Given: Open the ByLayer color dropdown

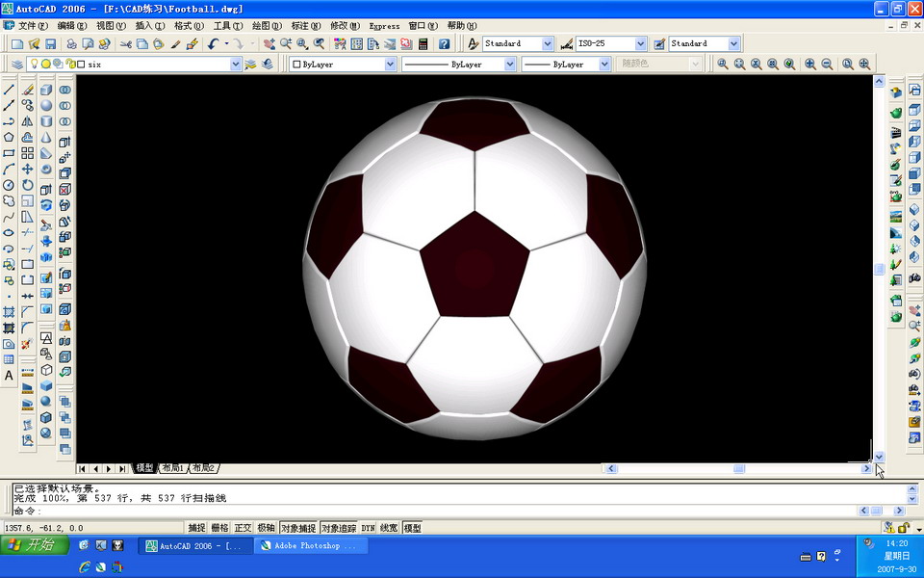Looking at the screenshot, I should click(390, 64).
